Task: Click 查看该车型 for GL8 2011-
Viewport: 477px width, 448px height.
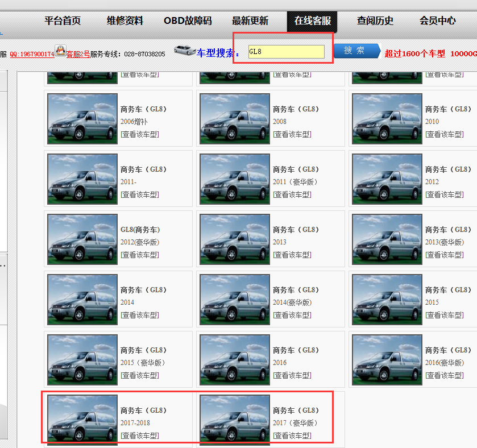Action: [x=140, y=194]
